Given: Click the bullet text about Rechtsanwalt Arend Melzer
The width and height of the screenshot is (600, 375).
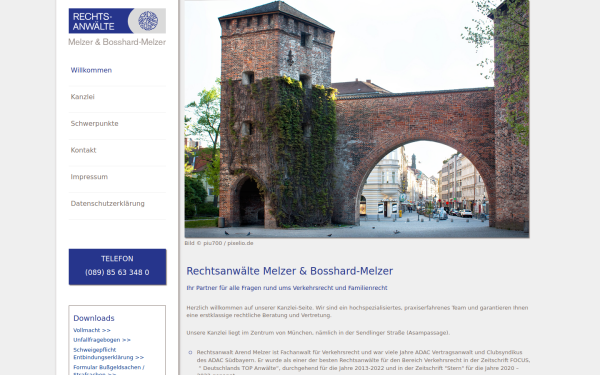Looking at the screenshot, I should [x=363, y=363].
